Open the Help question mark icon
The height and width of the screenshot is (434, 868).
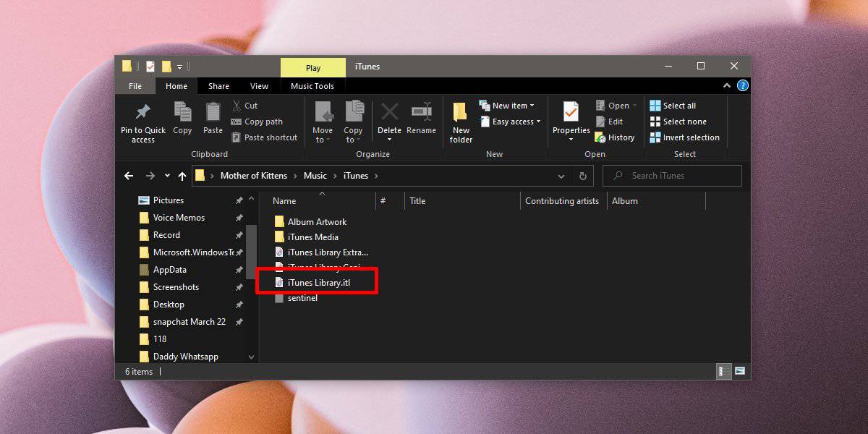[742, 85]
